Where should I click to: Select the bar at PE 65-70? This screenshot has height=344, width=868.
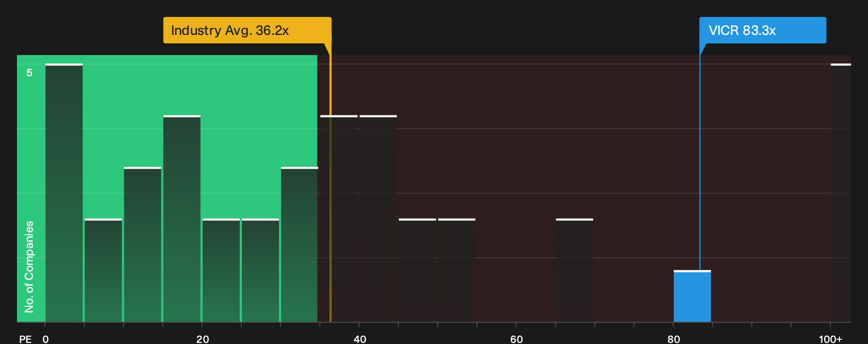click(x=574, y=270)
